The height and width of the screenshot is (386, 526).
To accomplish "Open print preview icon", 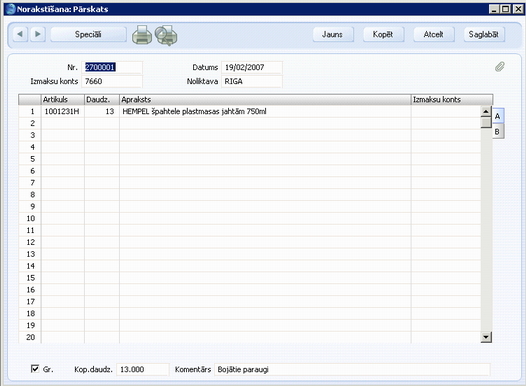I will [166, 35].
